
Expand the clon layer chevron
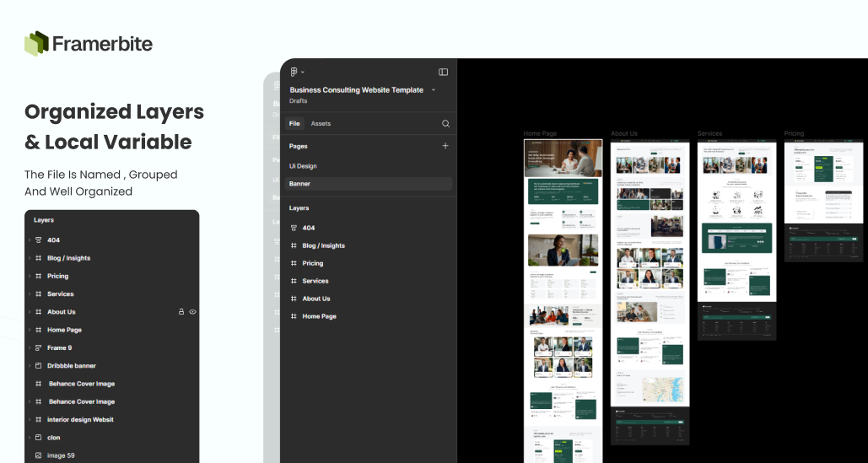point(29,438)
